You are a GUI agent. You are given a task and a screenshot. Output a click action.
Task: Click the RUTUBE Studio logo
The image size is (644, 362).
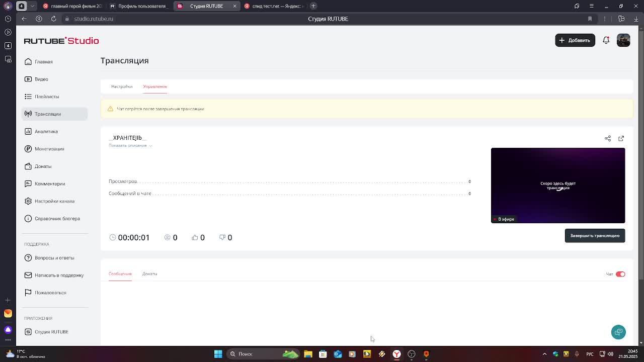click(61, 41)
